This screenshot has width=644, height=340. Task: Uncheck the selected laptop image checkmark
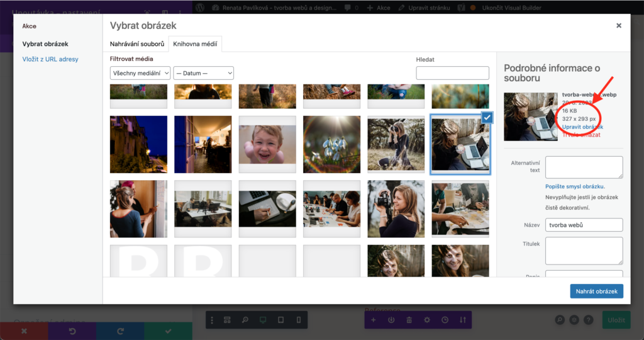pyautogui.click(x=487, y=117)
